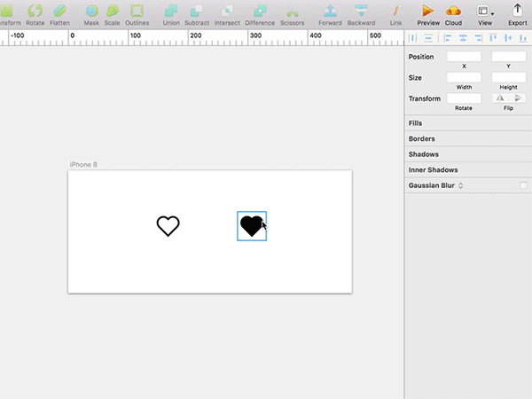Flip the selection horizontally

pyautogui.click(x=500, y=98)
